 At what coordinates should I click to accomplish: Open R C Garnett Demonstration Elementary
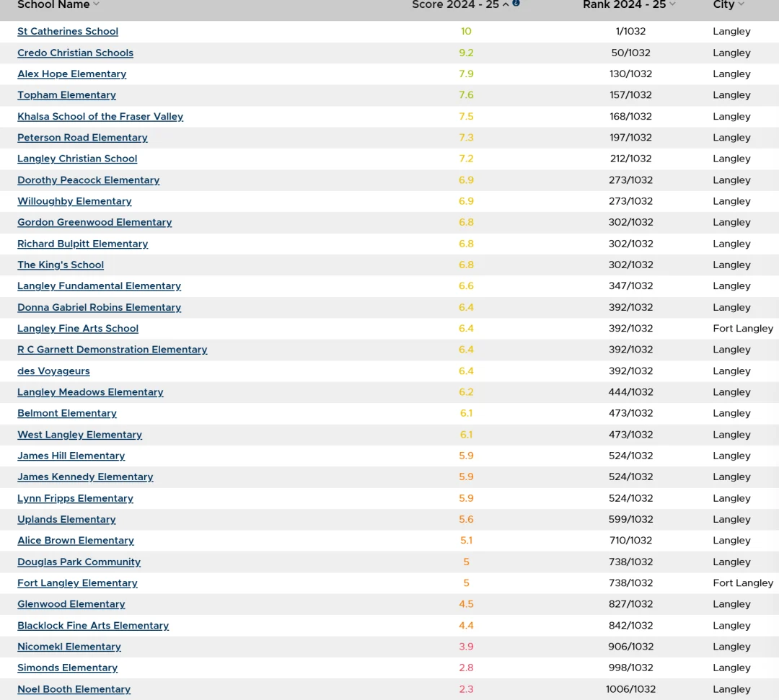[x=113, y=350]
